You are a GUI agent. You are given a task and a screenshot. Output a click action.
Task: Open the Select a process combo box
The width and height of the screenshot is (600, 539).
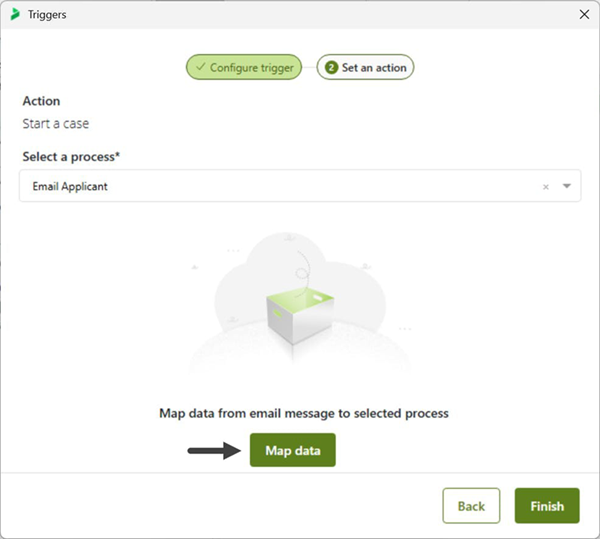(x=300, y=186)
